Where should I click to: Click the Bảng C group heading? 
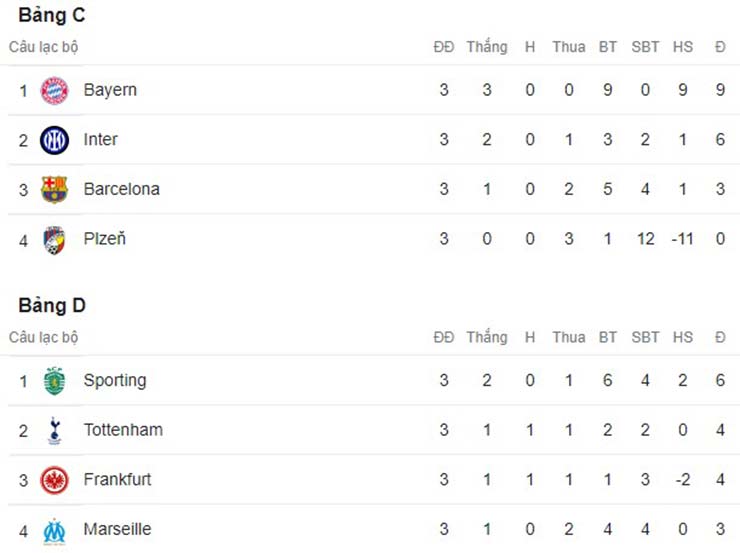pyautogui.click(x=46, y=15)
